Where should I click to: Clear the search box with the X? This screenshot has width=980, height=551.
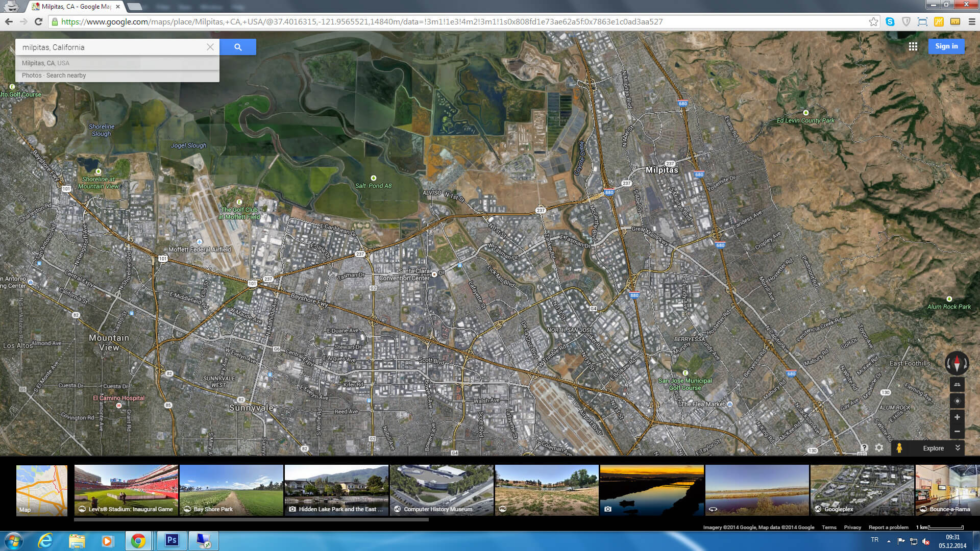210,47
